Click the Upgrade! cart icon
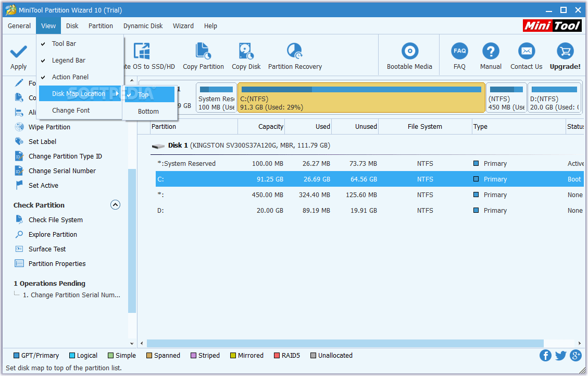Viewport: 588px width, 376px height. (565, 51)
